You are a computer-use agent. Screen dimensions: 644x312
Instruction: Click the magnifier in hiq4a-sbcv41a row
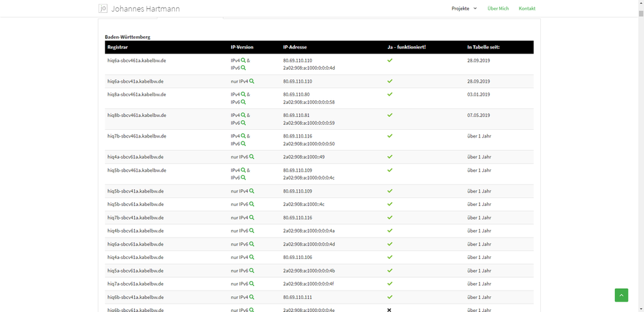[252, 257]
